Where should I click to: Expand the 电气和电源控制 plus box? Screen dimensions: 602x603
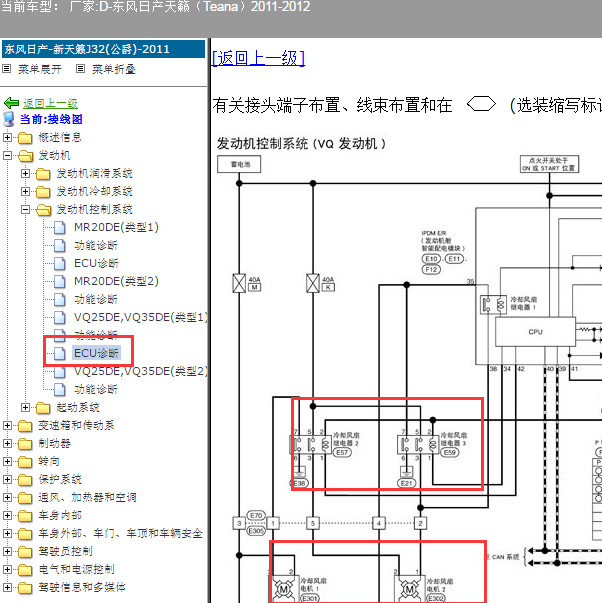8,569
